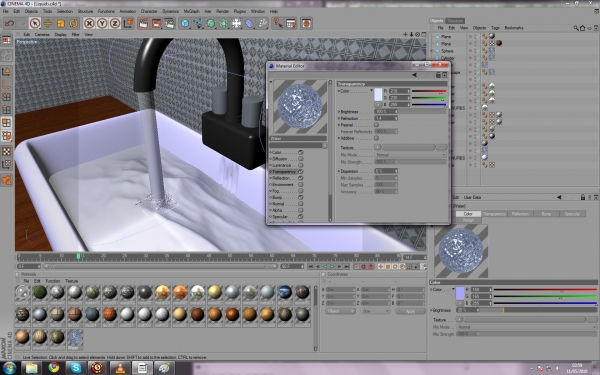Click the home icon in Object Manager
The image size is (600, 375).
click(582, 28)
